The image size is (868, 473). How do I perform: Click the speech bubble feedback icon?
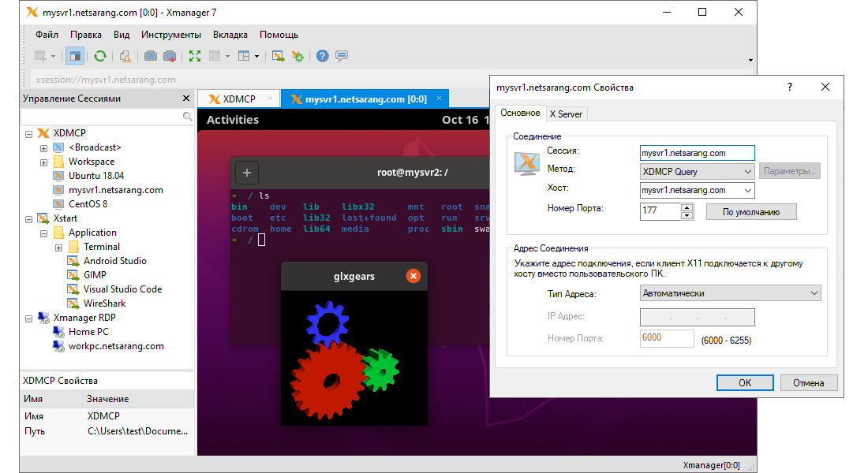tap(342, 56)
